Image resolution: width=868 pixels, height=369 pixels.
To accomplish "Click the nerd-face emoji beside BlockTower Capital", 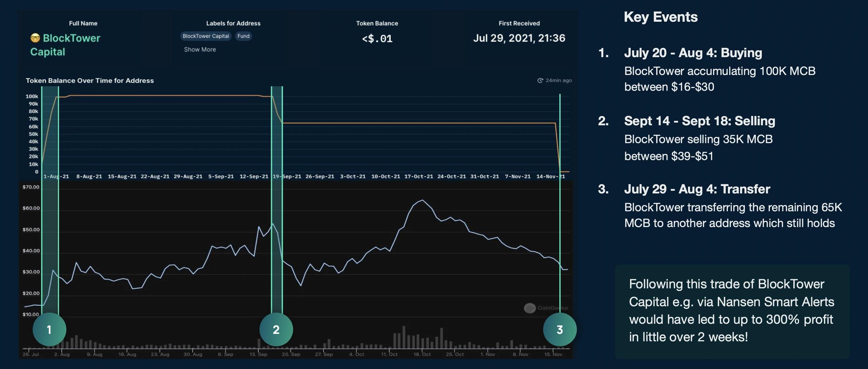I will pyautogui.click(x=35, y=38).
